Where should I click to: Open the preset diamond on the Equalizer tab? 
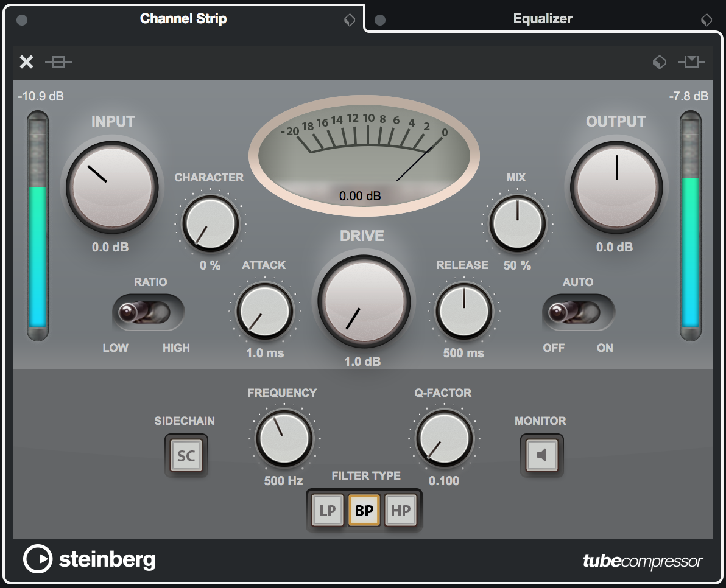705,19
